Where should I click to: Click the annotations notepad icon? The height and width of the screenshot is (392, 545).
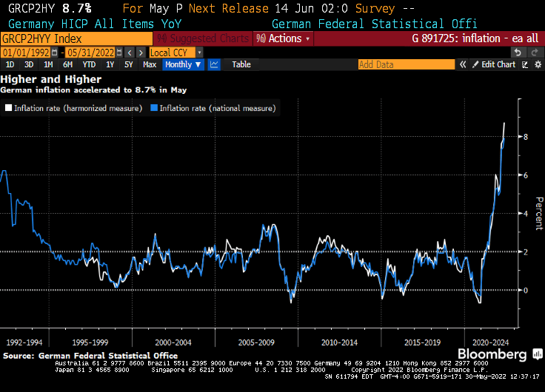point(525,65)
